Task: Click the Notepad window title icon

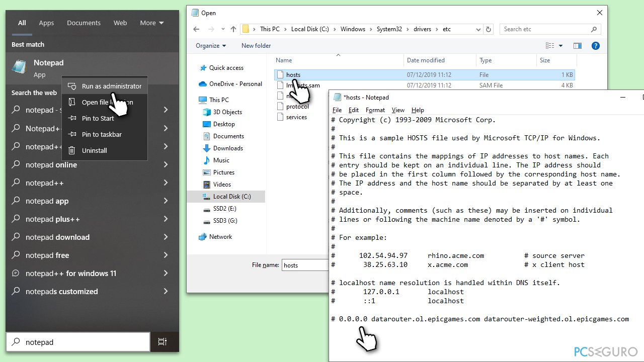Action: [x=337, y=98]
